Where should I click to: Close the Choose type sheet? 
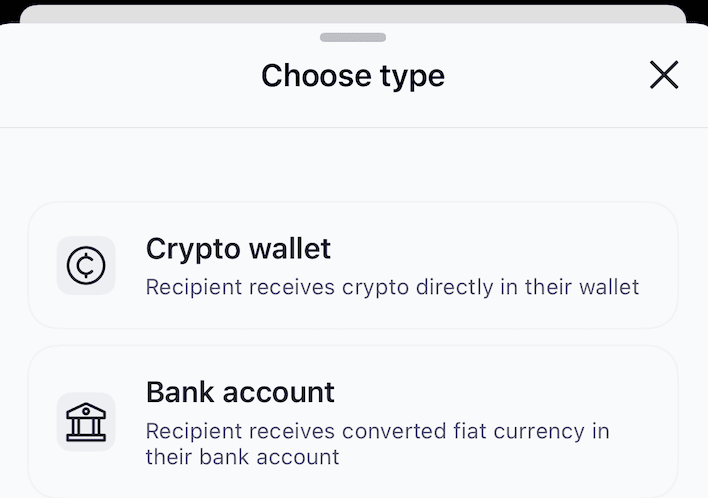tap(664, 75)
